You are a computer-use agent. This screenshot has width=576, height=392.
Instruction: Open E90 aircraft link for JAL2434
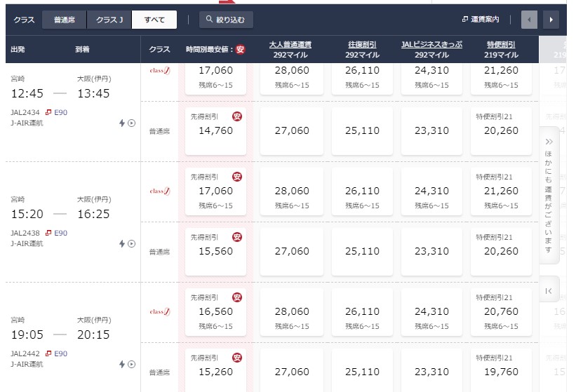60,112
